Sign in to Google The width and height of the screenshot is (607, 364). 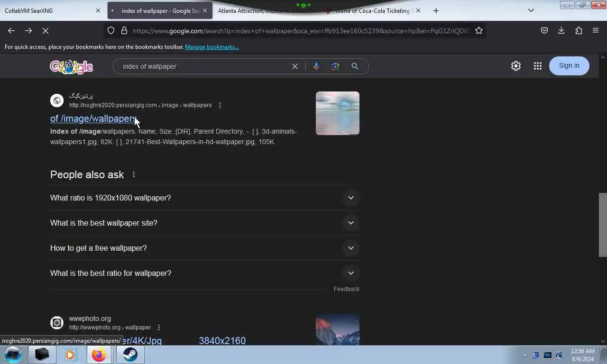569,66
